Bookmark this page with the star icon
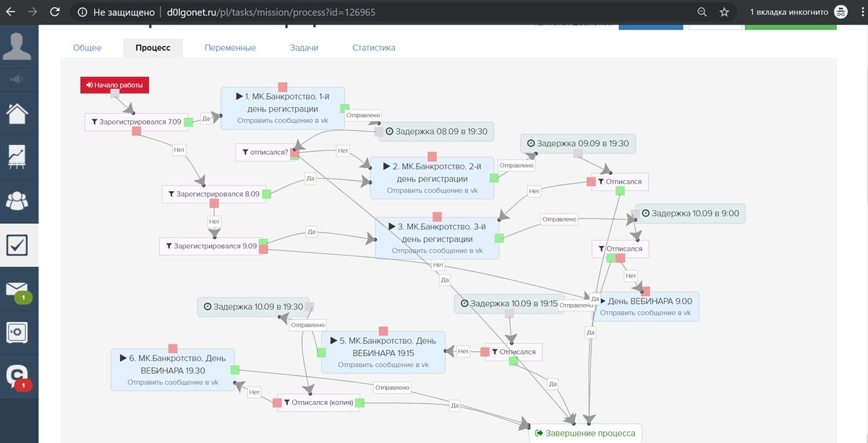This screenshot has width=868, height=443. [x=723, y=12]
